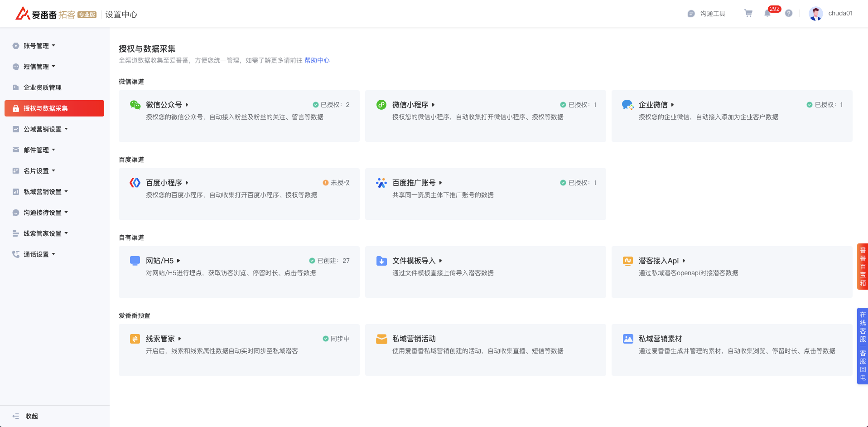Image resolution: width=868 pixels, height=427 pixels.
Task: Click the 通话设置 phone icon
Action: pos(16,254)
